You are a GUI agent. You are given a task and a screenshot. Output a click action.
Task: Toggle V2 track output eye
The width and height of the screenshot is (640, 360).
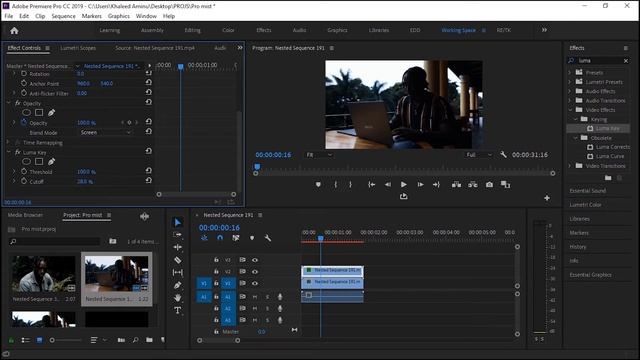pyautogui.click(x=255, y=271)
